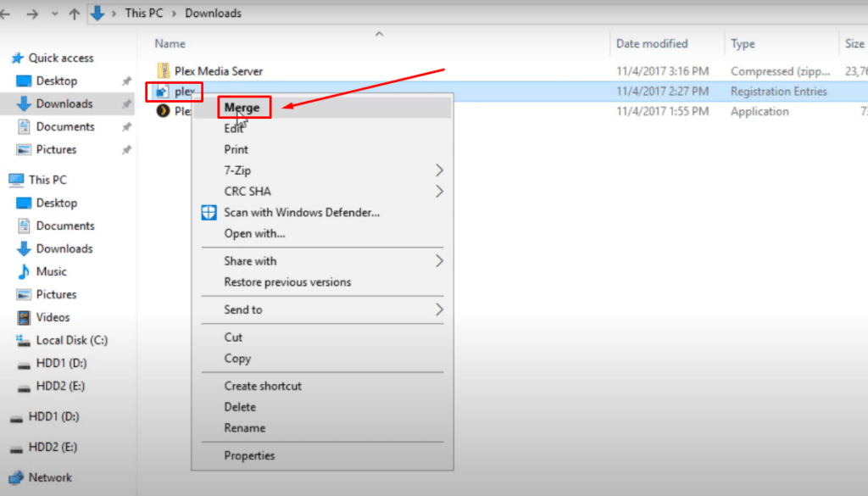Click the Plex application orange chevron icon

(163, 111)
